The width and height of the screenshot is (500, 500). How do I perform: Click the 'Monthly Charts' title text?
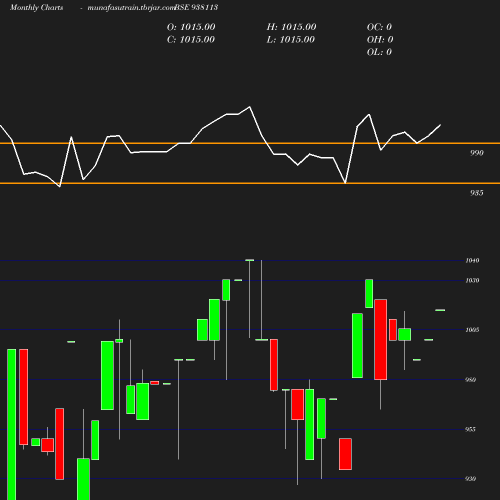[x=36, y=7]
